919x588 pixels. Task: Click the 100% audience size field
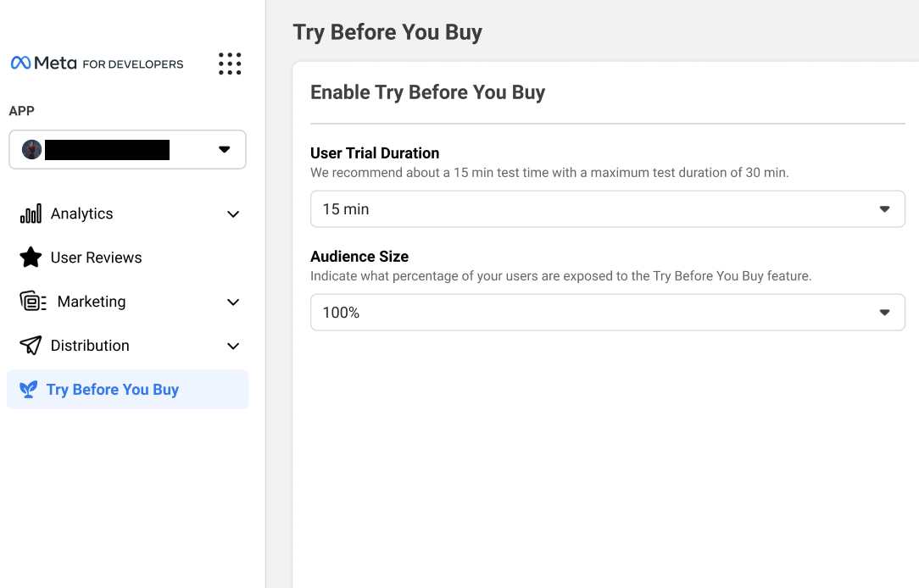click(x=607, y=312)
